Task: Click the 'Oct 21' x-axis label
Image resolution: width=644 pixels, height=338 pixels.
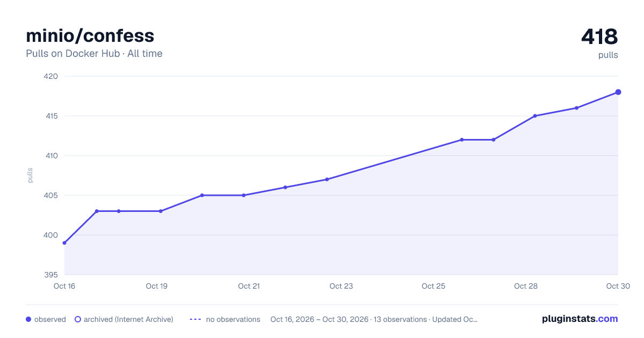Action: click(249, 286)
